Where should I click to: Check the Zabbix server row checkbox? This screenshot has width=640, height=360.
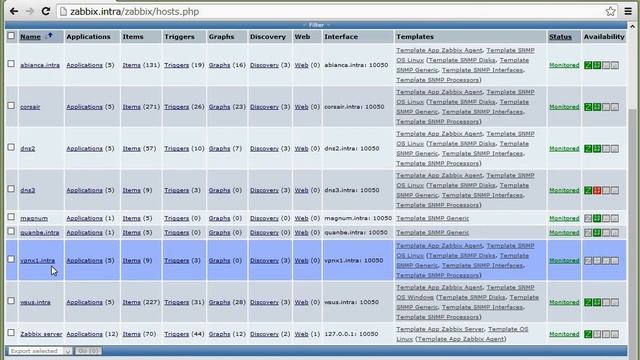coord(11,333)
